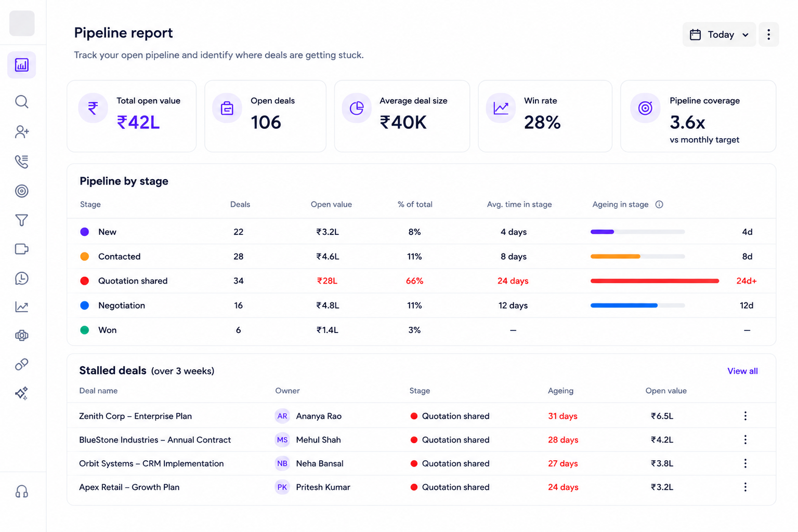Click the Deal name column header
This screenshot has width=798, height=532.
(98, 391)
